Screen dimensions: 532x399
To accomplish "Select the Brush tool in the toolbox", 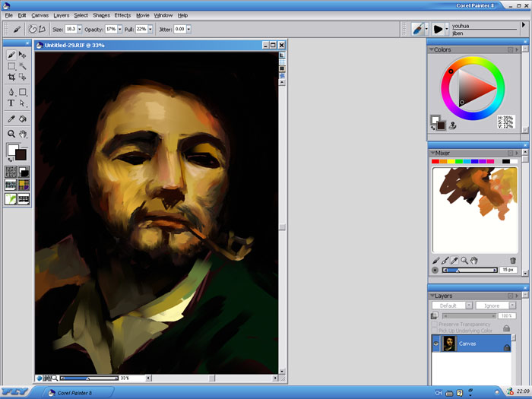I will (x=11, y=55).
